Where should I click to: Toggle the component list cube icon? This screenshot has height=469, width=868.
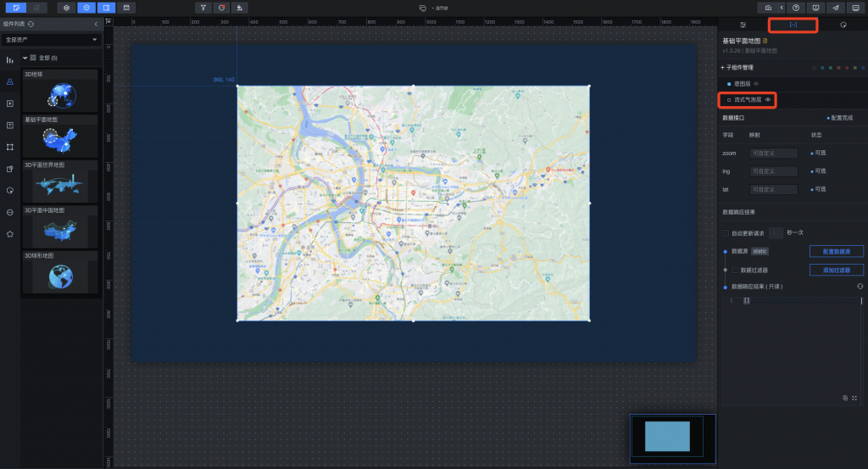pos(86,8)
